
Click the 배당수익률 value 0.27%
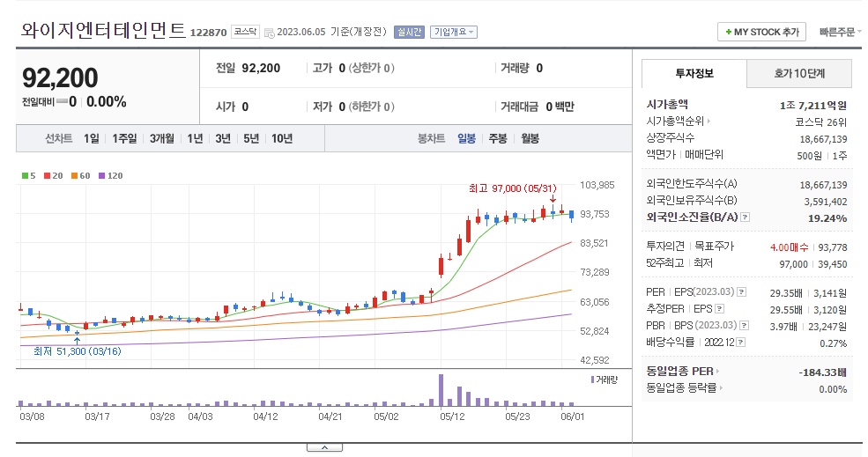tap(833, 343)
